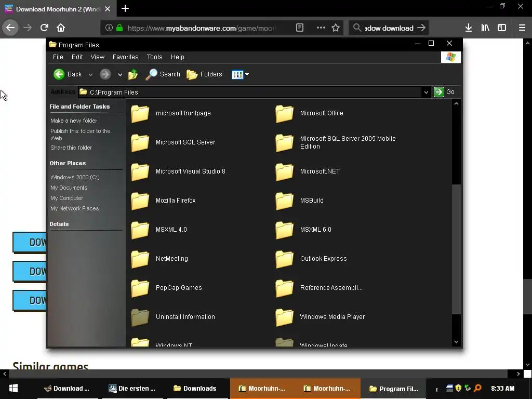
Task: Toggle the Folders pane button
Action: point(205,74)
